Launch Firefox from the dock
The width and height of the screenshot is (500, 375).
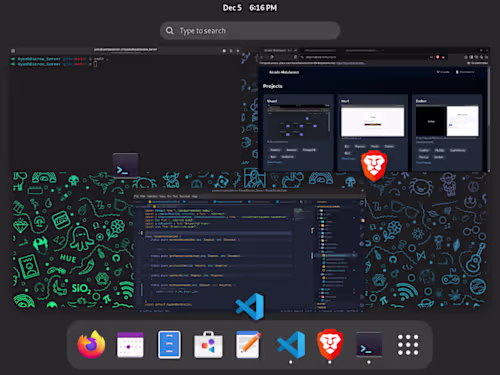pyautogui.click(x=91, y=345)
